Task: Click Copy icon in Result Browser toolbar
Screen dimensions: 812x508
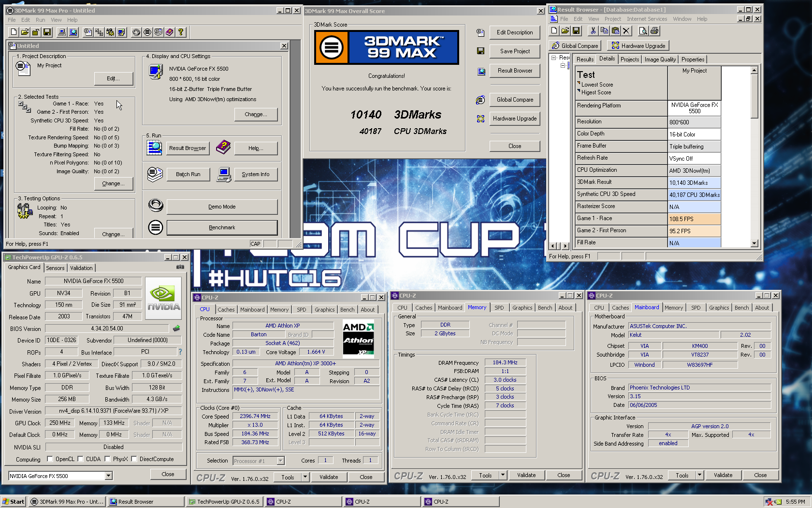Action: (x=604, y=30)
